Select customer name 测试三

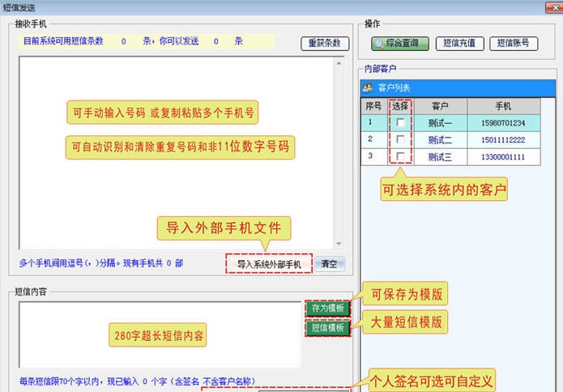pyautogui.click(x=440, y=157)
